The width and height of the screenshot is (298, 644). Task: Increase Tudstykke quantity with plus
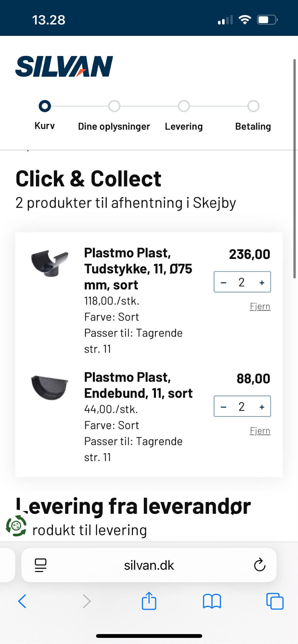click(x=262, y=283)
